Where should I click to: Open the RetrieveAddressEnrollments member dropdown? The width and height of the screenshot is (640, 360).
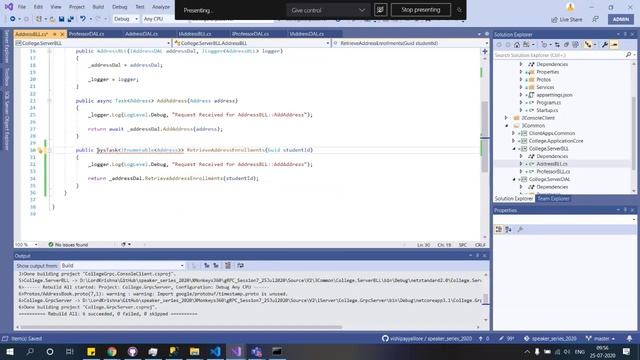coord(410,43)
